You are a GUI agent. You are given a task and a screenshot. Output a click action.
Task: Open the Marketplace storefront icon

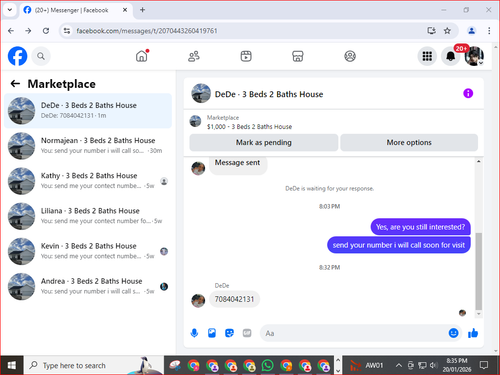tap(298, 56)
